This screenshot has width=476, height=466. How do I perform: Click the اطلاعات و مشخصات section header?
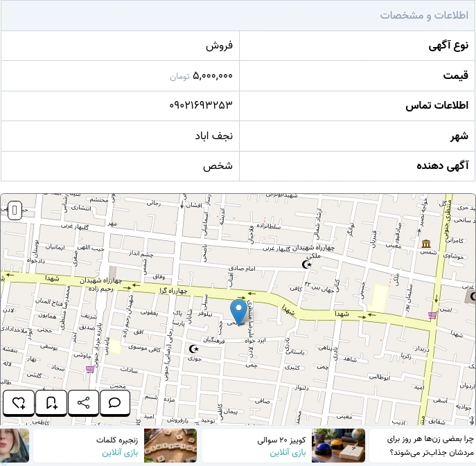pyautogui.click(x=424, y=15)
